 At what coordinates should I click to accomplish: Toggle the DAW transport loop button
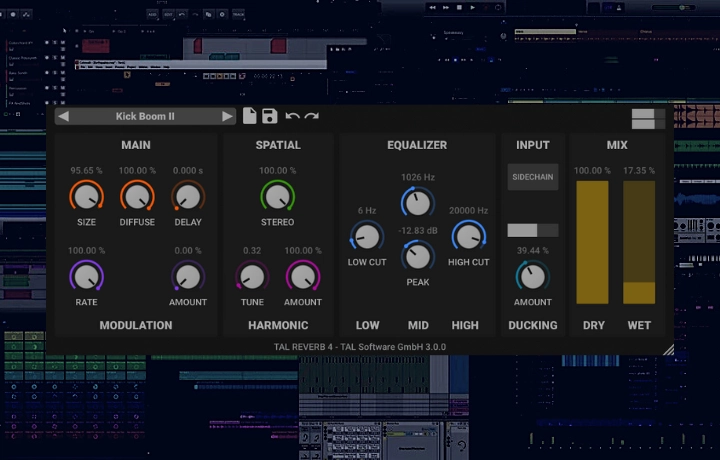click(x=498, y=7)
